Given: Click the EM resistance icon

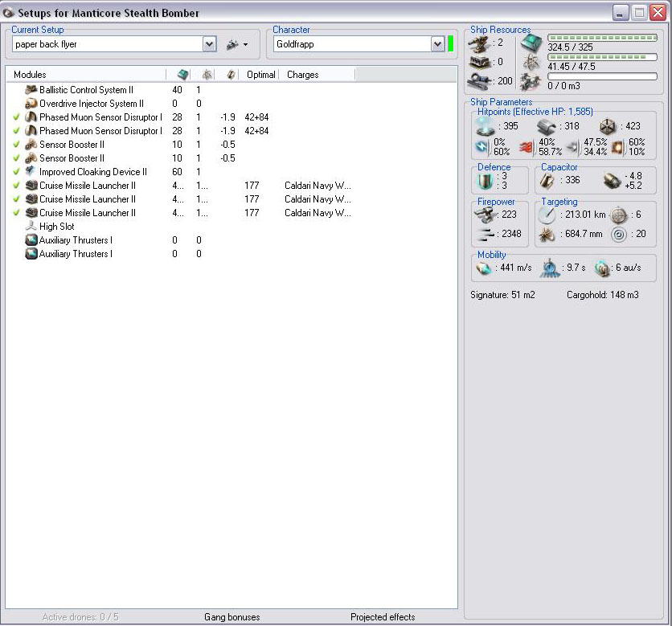Looking at the screenshot, I should pos(482,146).
